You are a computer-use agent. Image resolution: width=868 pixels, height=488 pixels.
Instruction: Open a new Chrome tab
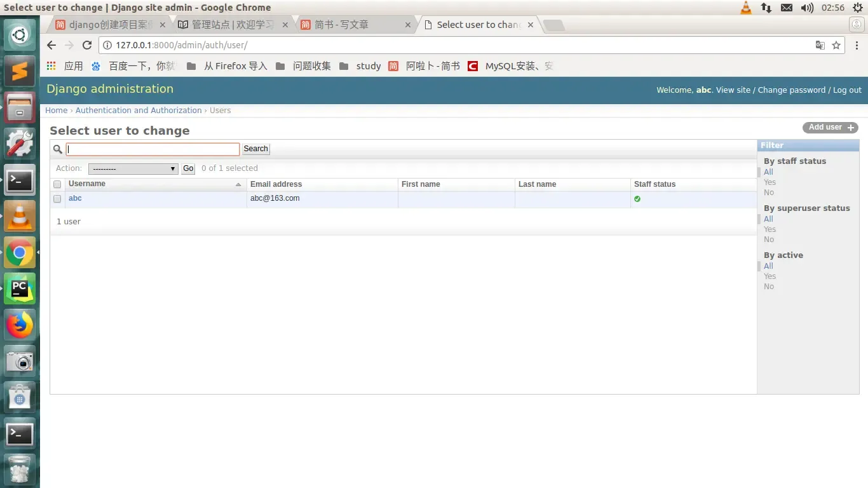pyautogui.click(x=553, y=25)
